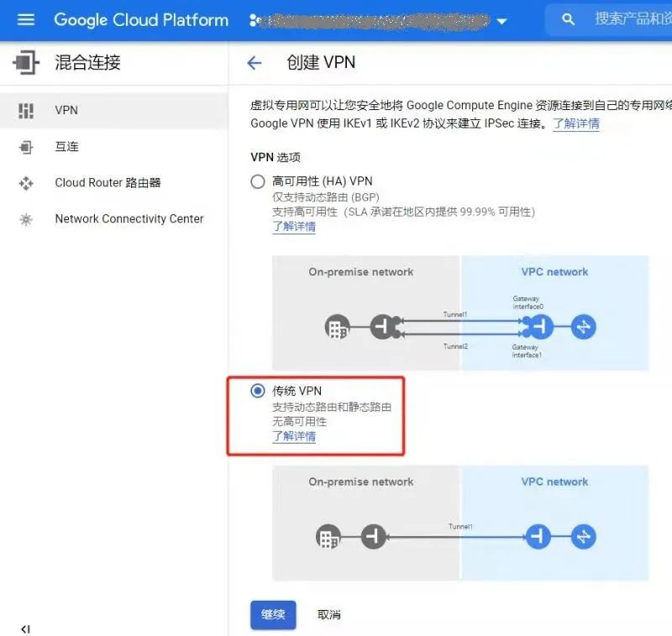
Task: Open 了解详情 link under 传统 VPN
Action: tap(294, 436)
